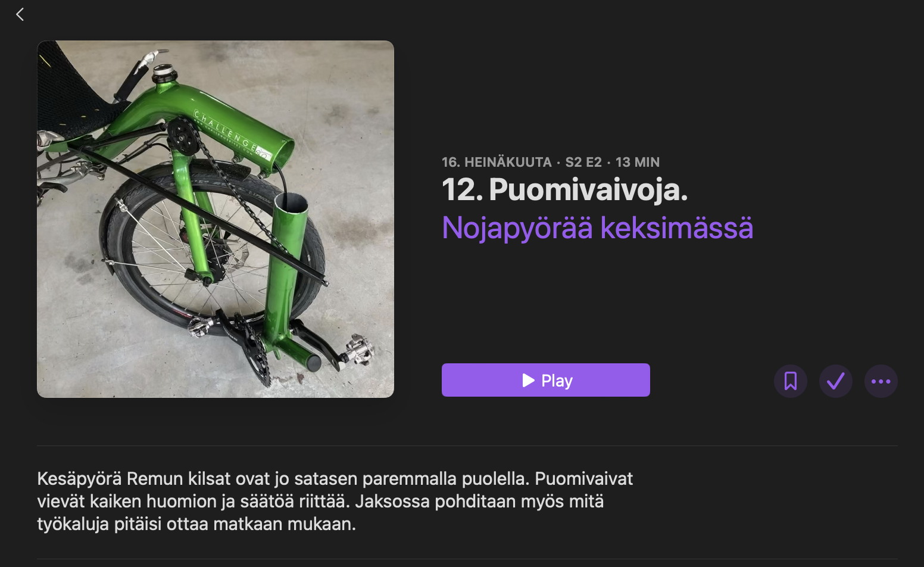Open the Nojapyörää keksimässä show page

(x=598, y=228)
